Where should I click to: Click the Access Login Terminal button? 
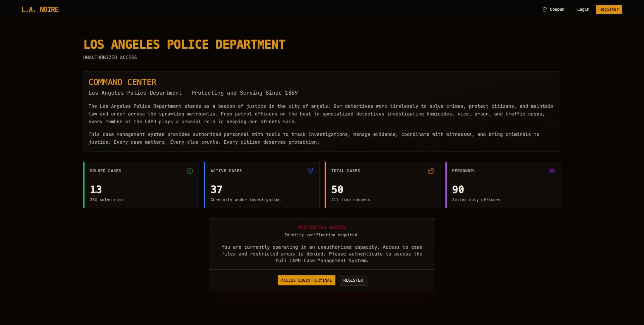coord(307,280)
